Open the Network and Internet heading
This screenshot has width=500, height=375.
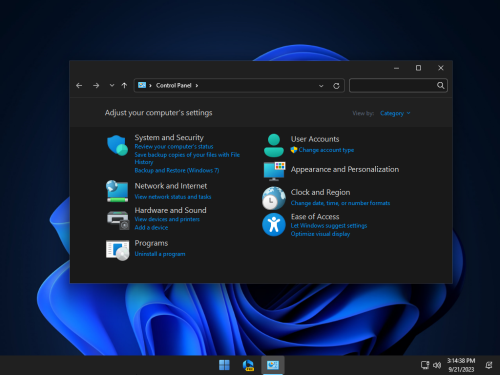[171, 186]
